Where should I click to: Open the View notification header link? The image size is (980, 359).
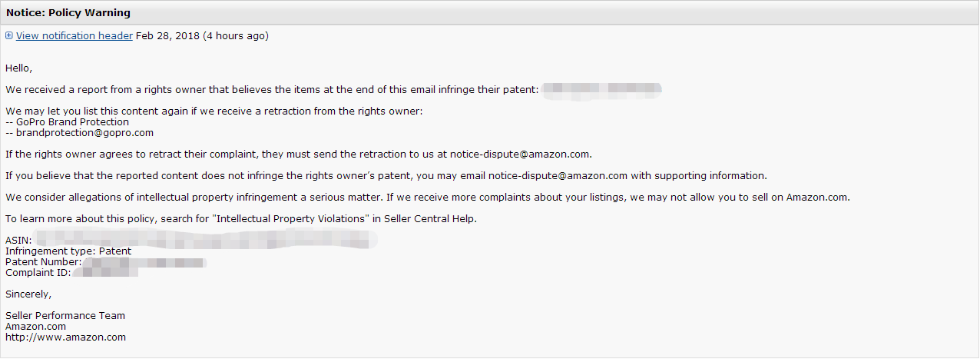pos(74,35)
